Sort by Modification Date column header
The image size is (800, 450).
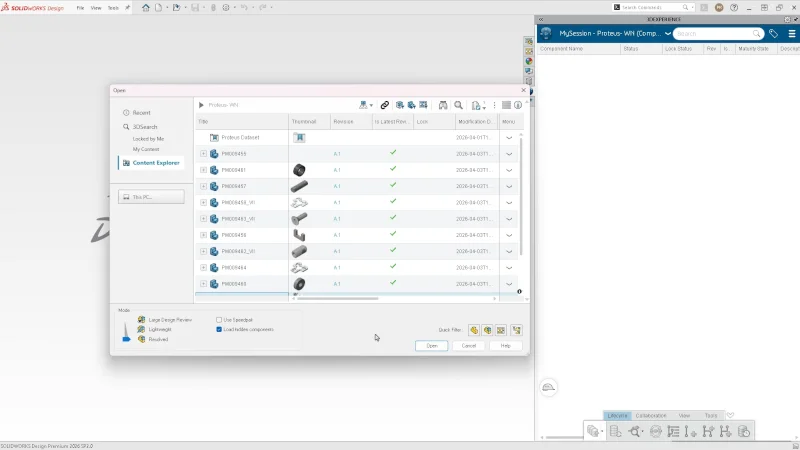[x=475, y=121]
